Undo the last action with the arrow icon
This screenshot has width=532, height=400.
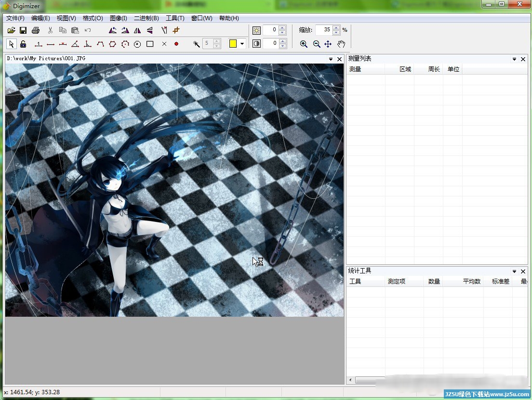point(88,30)
